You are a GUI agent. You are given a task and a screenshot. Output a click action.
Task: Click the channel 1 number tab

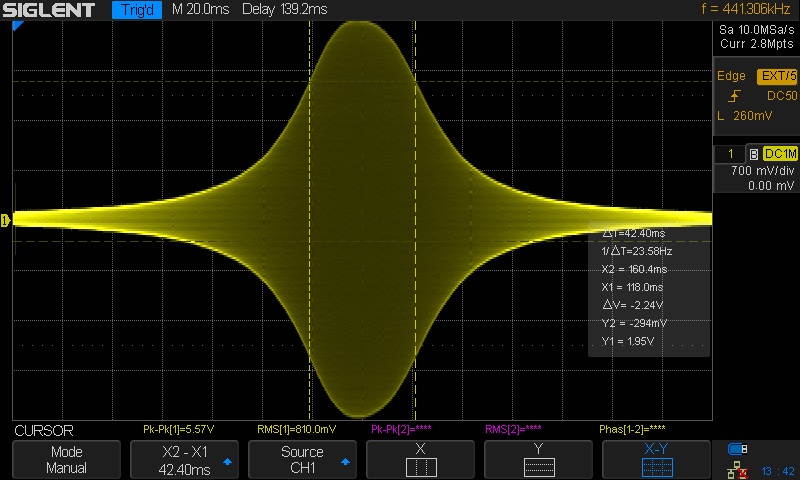(730, 154)
